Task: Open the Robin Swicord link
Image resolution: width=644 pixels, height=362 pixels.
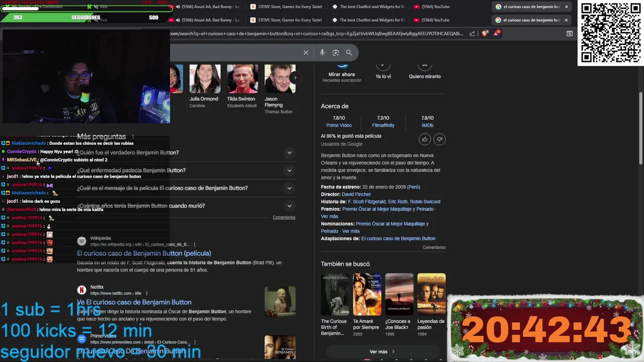Action: click(x=425, y=202)
